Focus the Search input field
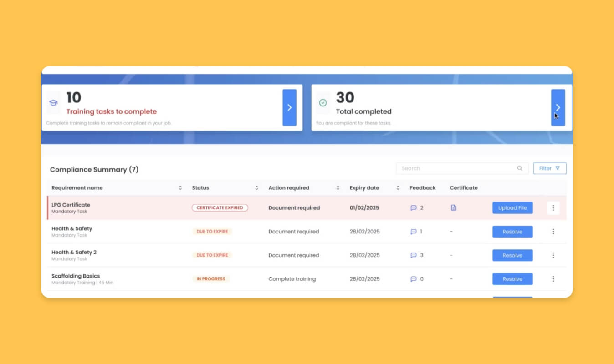 tap(455, 168)
